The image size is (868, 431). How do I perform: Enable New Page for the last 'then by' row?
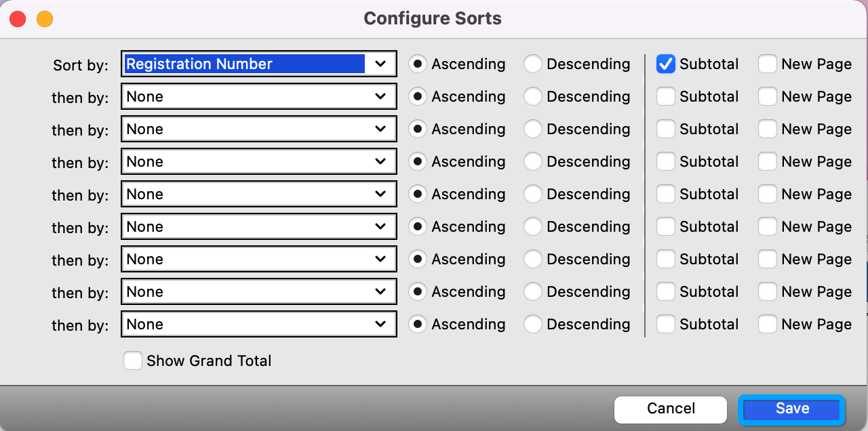768,325
